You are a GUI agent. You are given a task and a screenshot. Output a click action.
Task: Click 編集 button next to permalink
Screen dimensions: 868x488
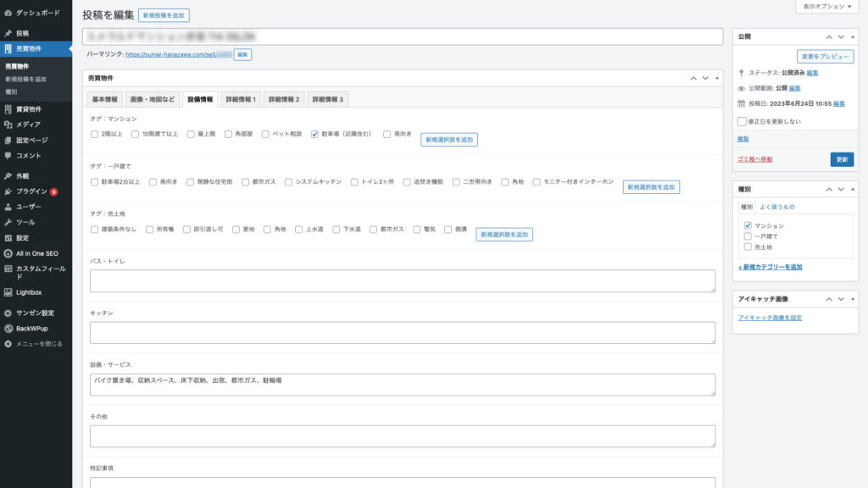[x=242, y=55]
